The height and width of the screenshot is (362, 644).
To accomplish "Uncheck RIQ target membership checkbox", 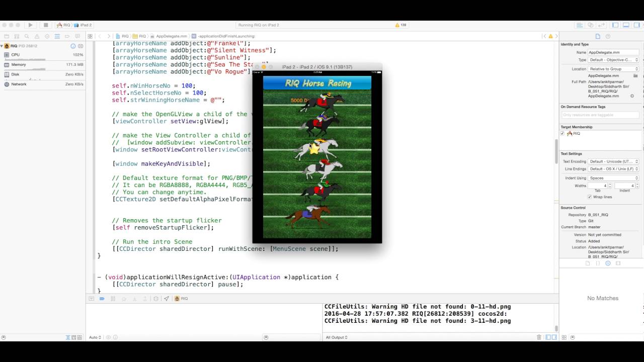I will (563, 133).
